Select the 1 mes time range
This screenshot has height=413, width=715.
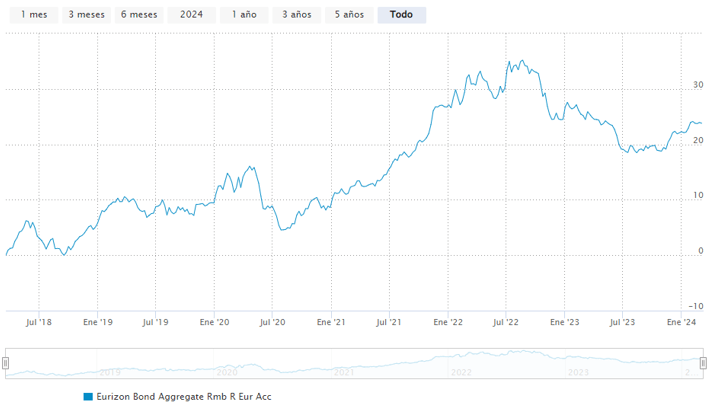click(x=33, y=15)
